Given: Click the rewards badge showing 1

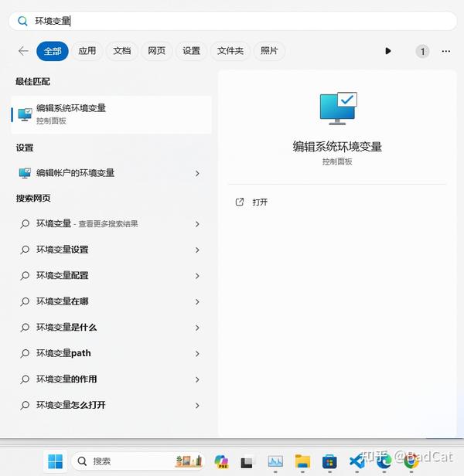Looking at the screenshot, I should pyautogui.click(x=422, y=52).
